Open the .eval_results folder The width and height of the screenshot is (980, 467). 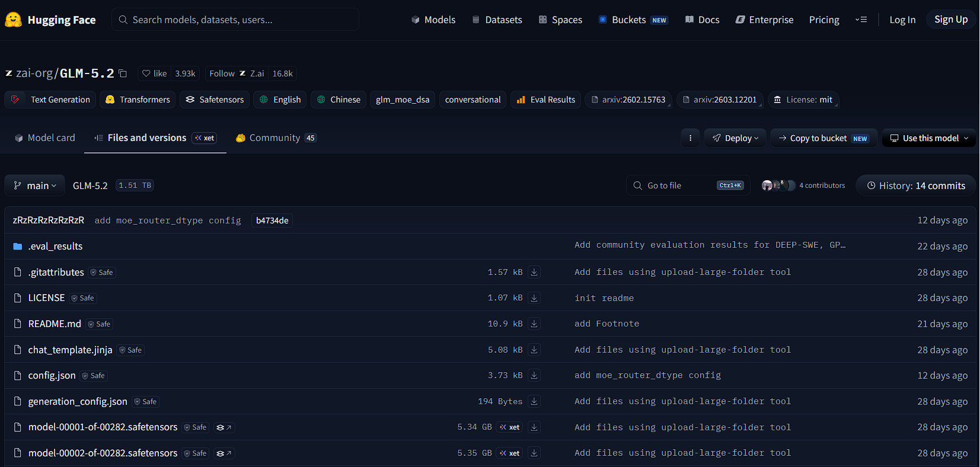(55, 246)
